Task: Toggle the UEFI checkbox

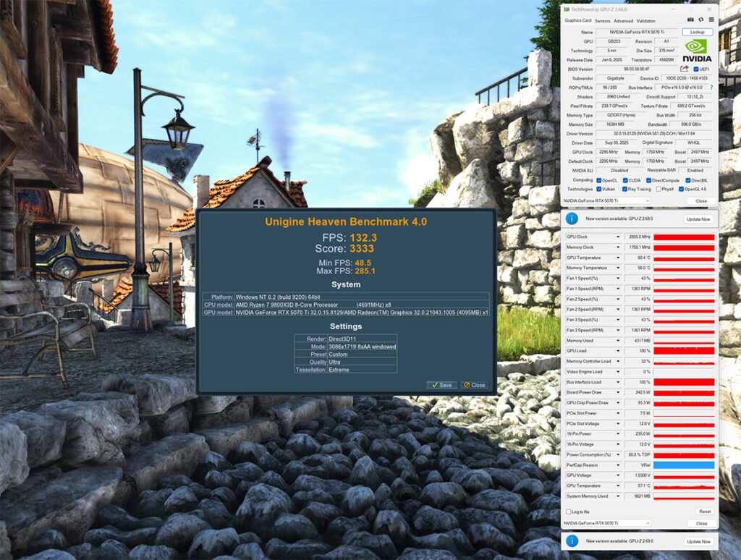Action: point(696,69)
